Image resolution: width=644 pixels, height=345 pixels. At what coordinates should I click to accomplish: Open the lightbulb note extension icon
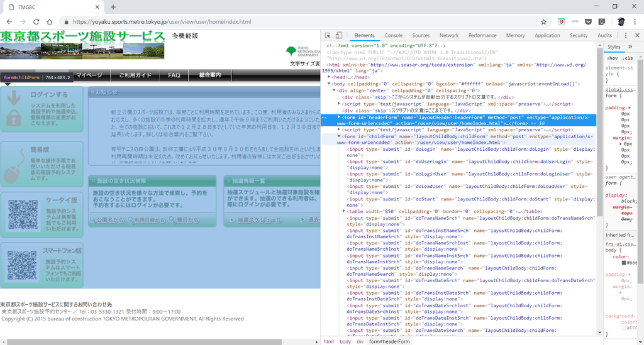602,22
